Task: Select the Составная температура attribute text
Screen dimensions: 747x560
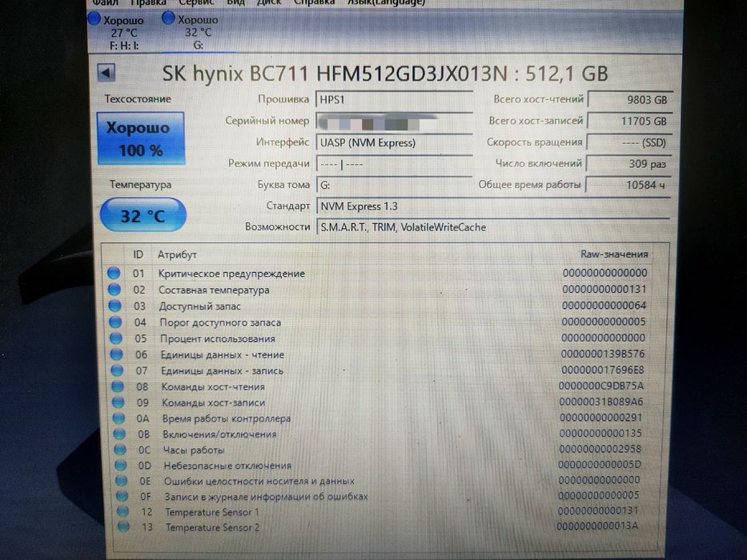Action: (x=214, y=290)
